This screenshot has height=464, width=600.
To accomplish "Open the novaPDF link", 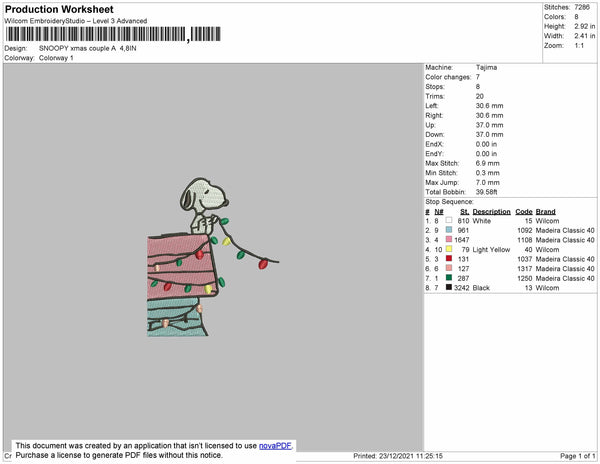I will [275, 446].
